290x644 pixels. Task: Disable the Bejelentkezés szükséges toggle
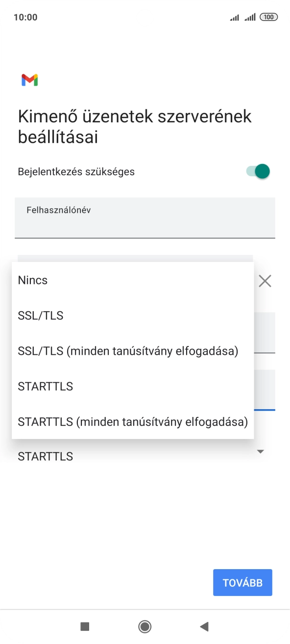258,171
